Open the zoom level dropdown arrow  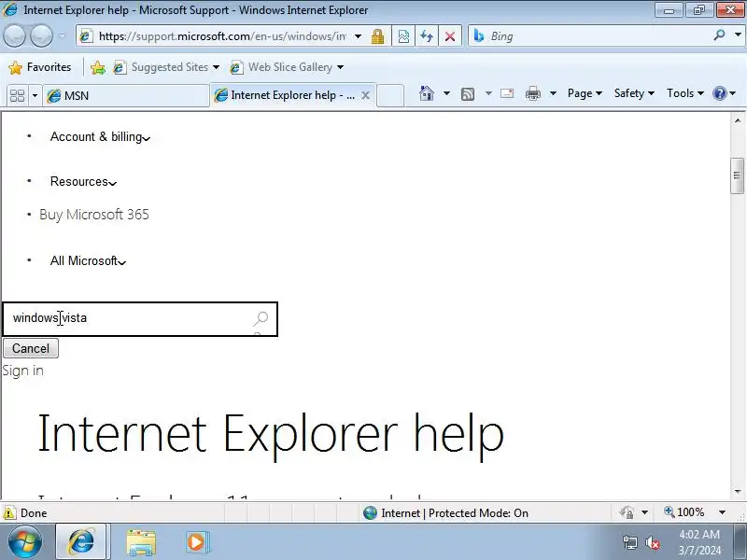[x=722, y=512]
